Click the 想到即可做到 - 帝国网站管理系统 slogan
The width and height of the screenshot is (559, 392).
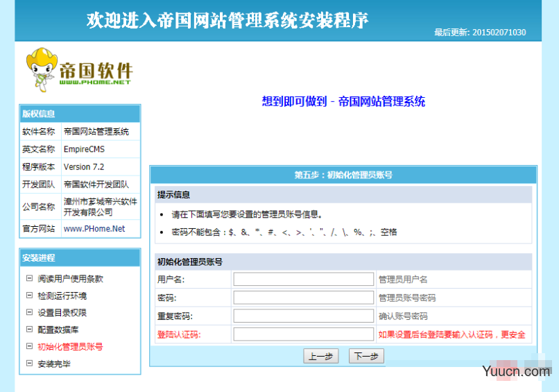pyautogui.click(x=343, y=101)
